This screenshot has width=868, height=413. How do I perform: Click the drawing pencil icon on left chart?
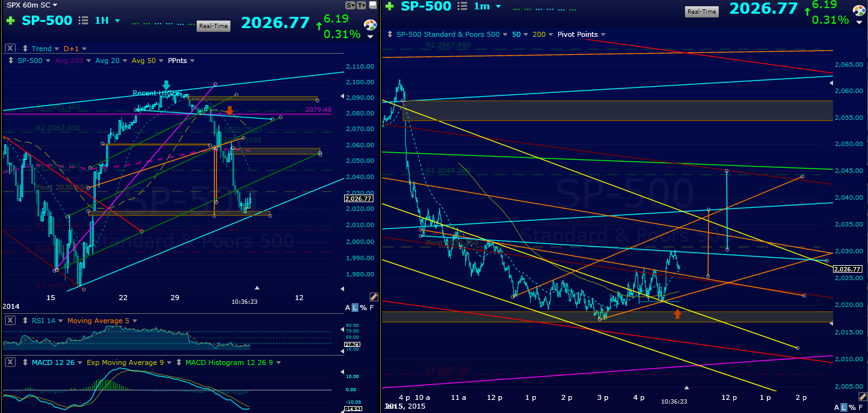(x=373, y=297)
